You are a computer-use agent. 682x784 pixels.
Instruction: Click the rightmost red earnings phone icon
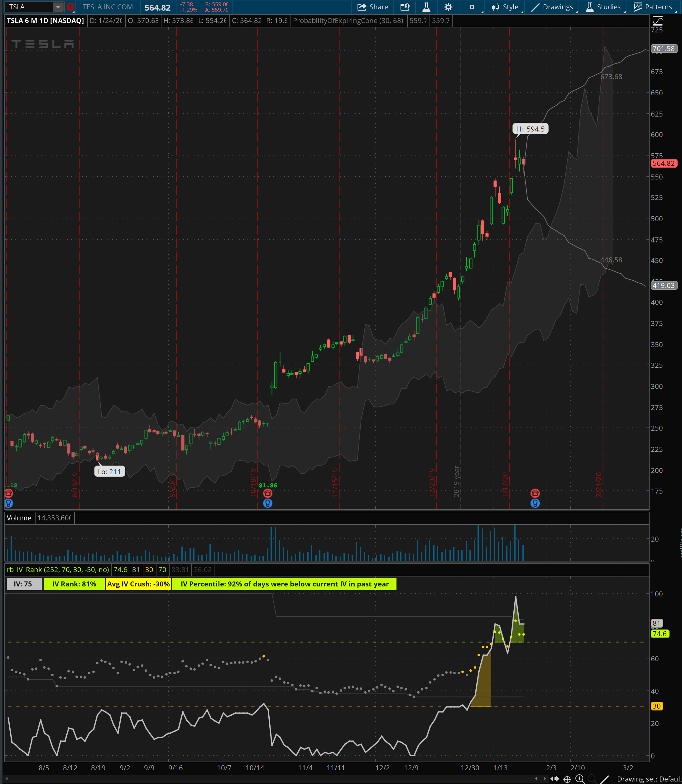click(x=535, y=493)
